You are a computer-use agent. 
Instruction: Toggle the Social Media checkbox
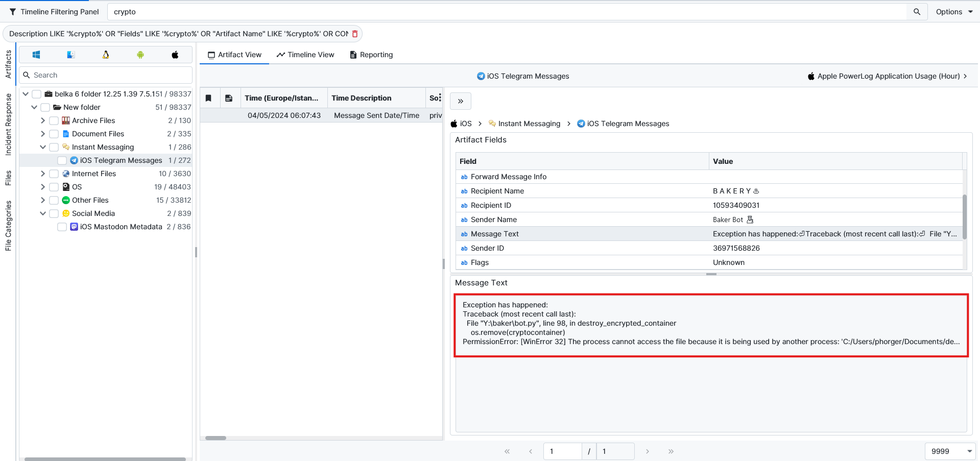click(54, 213)
